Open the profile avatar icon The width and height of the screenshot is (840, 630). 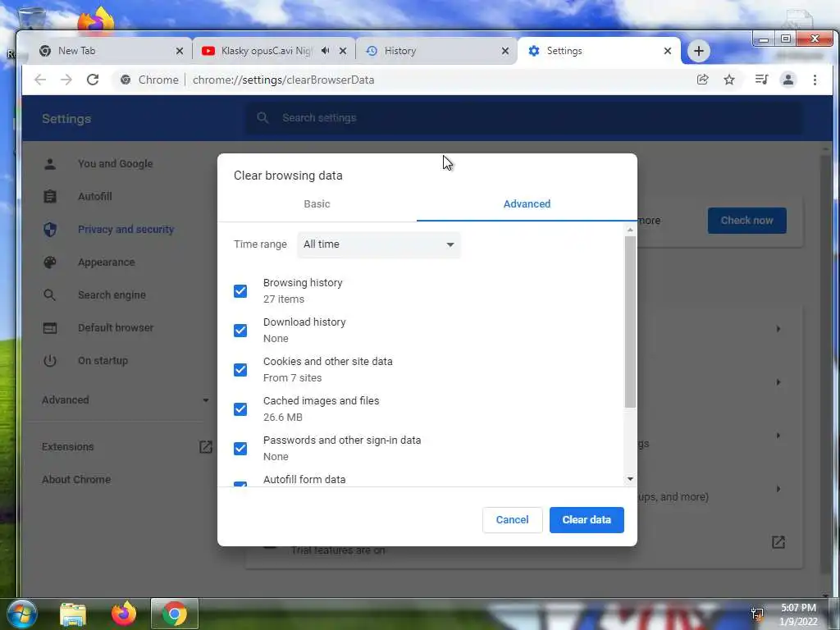788,80
